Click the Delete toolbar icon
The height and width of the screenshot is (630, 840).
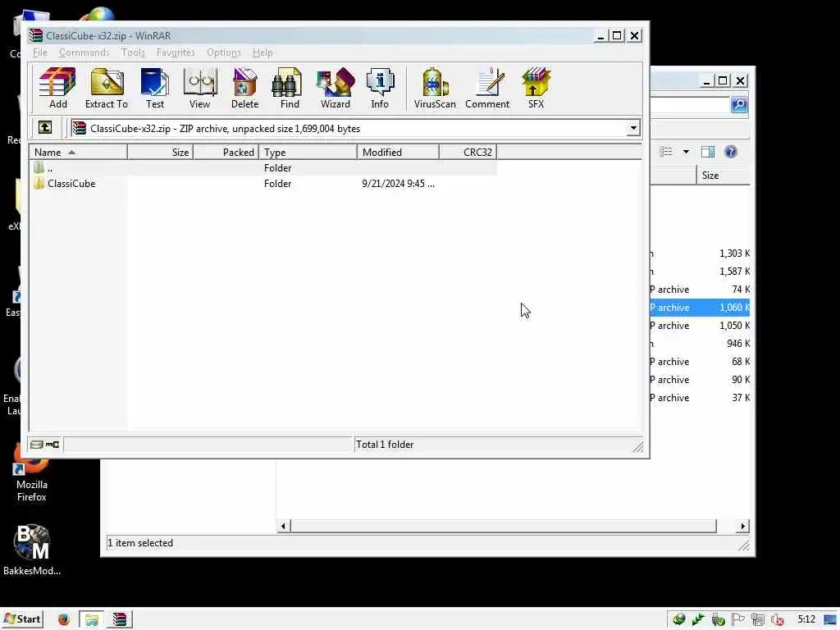click(x=244, y=89)
